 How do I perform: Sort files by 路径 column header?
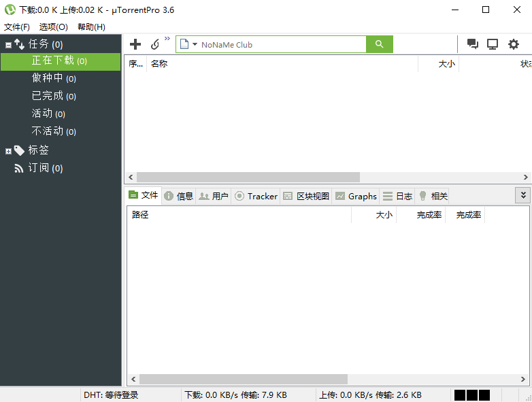(239, 215)
